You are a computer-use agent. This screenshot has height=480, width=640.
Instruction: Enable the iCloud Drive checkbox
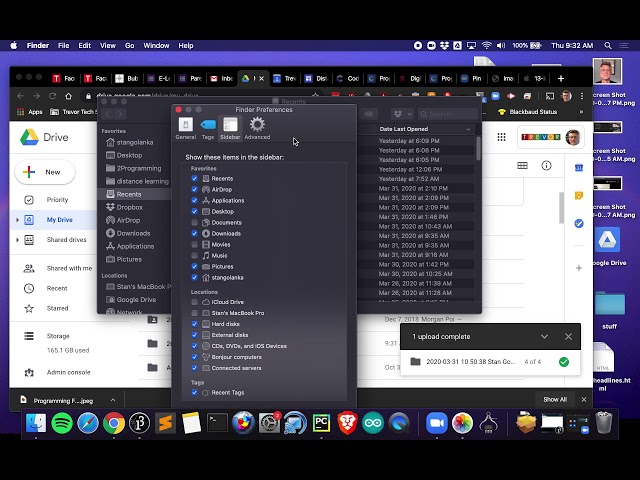coord(195,302)
